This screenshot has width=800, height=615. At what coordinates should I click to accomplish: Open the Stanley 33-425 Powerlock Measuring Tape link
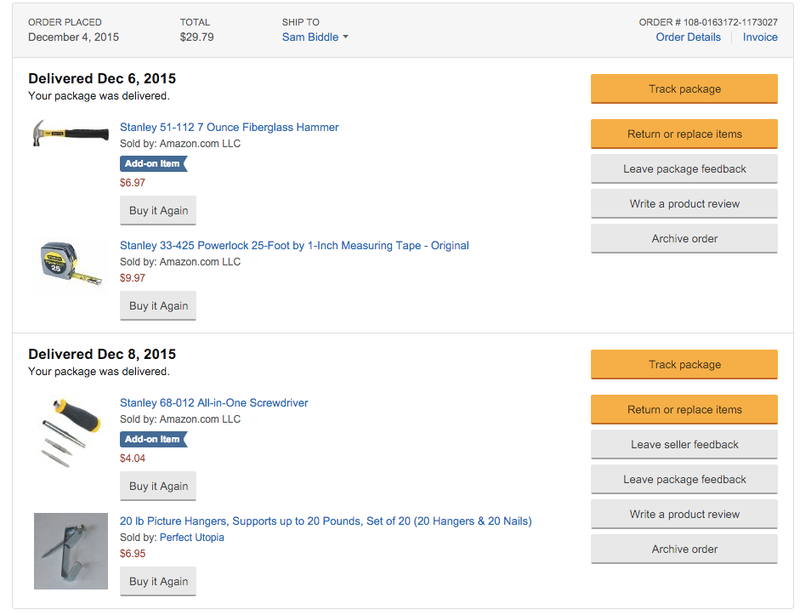(294, 245)
